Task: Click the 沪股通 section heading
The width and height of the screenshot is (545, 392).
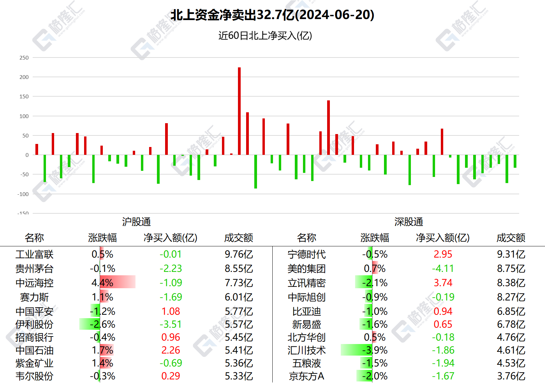Action: coord(137,222)
